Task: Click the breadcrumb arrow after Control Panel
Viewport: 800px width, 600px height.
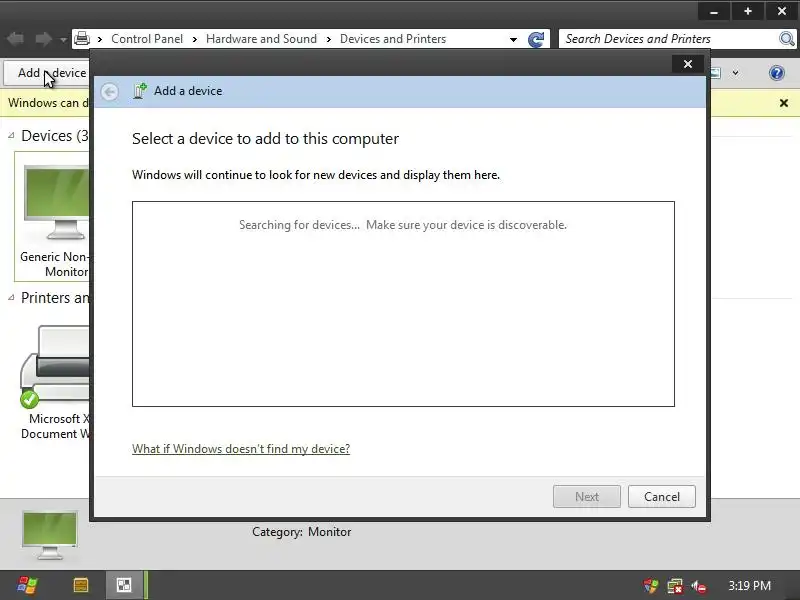Action: [x=194, y=39]
